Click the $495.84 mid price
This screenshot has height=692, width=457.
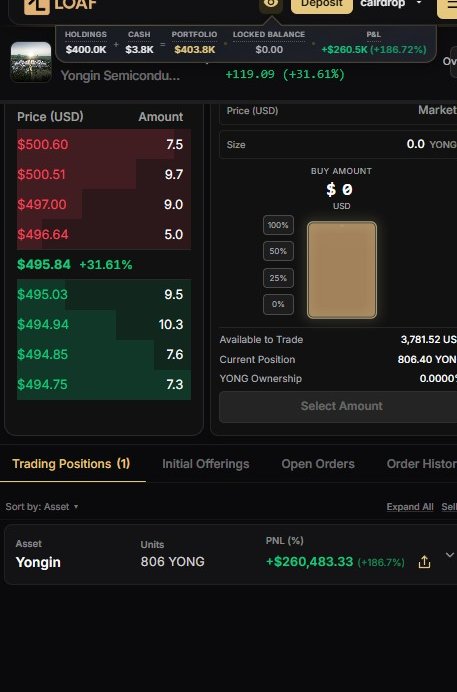pyautogui.click(x=44, y=265)
